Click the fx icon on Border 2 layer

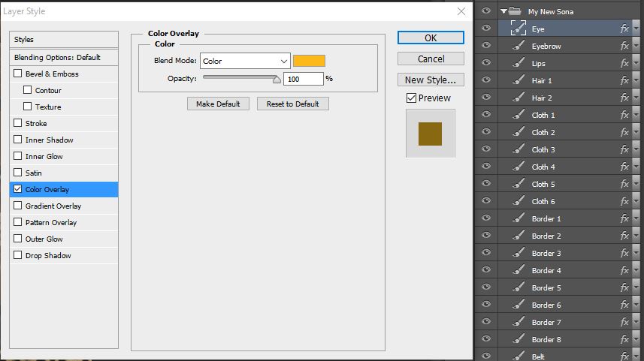pyautogui.click(x=624, y=236)
